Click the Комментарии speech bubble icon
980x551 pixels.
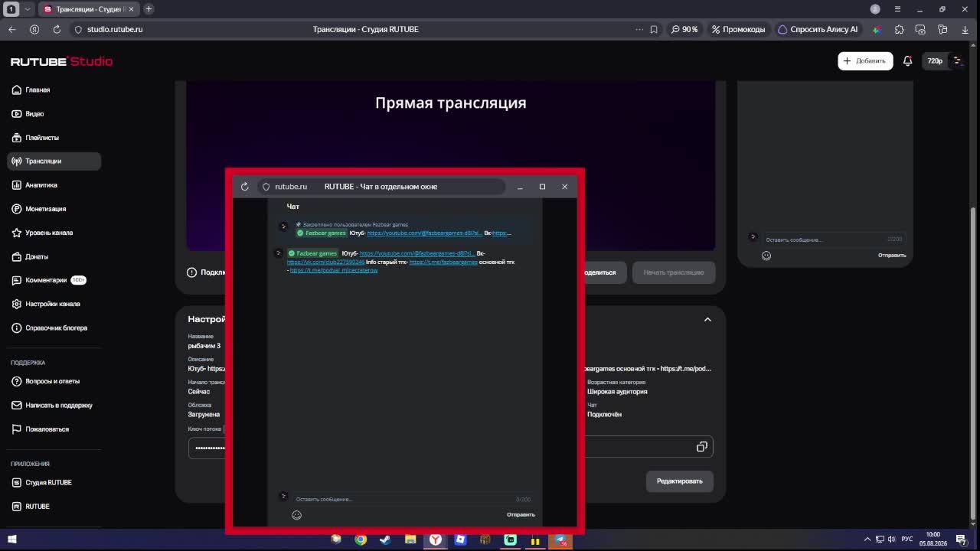coord(17,280)
